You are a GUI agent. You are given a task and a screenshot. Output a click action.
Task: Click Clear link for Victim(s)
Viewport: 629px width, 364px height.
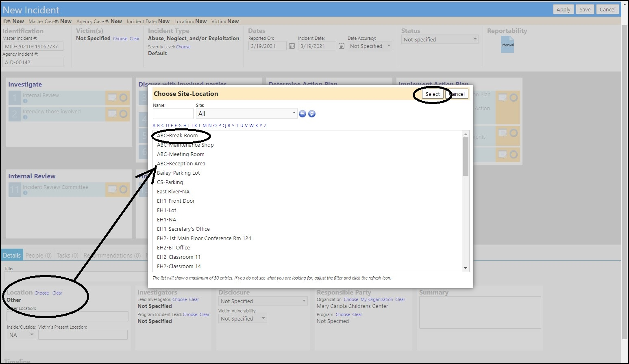click(x=135, y=39)
